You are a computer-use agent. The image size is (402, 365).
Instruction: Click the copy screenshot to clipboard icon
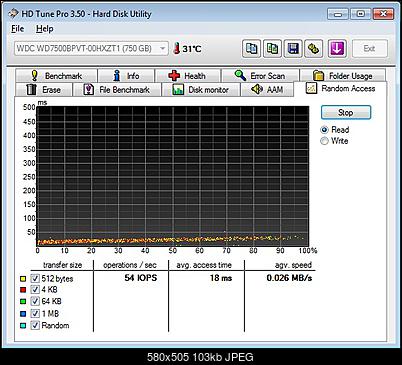pyautogui.click(x=272, y=49)
